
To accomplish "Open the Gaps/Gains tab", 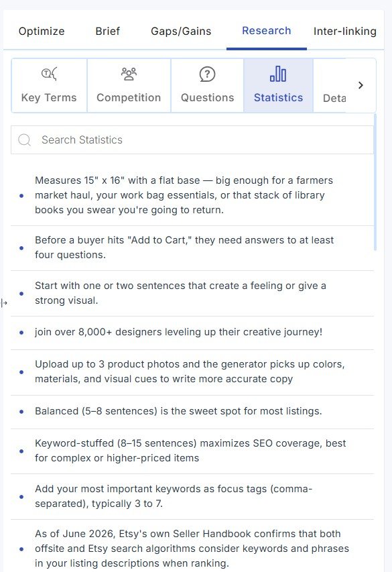I will tap(181, 31).
